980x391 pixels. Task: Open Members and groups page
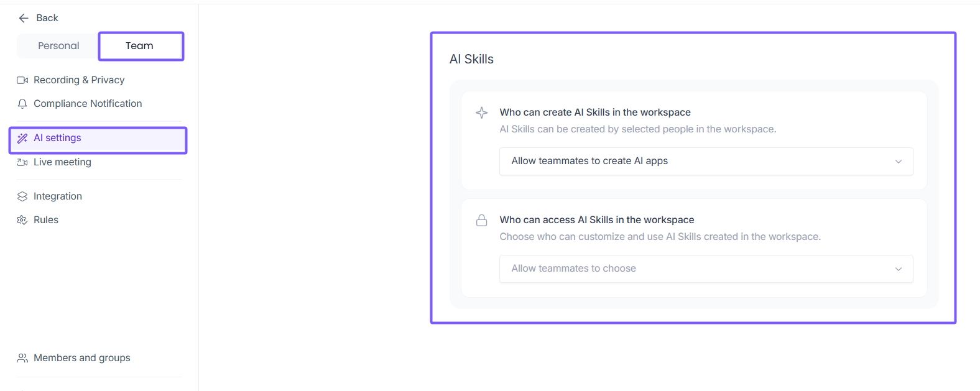(x=82, y=358)
